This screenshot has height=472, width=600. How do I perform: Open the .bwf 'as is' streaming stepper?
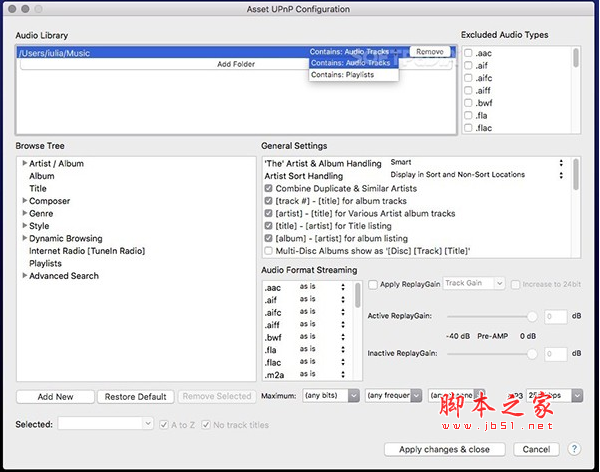[x=343, y=337]
